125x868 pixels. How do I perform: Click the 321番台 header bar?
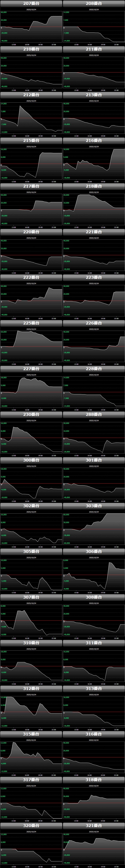point(94,826)
